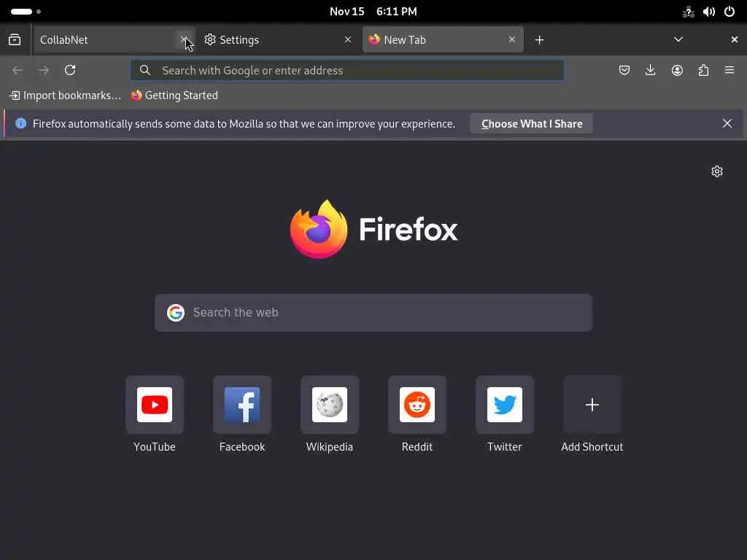The height and width of the screenshot is (560, 747).
Task: Open the Facebook shortcut
Action: click(242, 414)
